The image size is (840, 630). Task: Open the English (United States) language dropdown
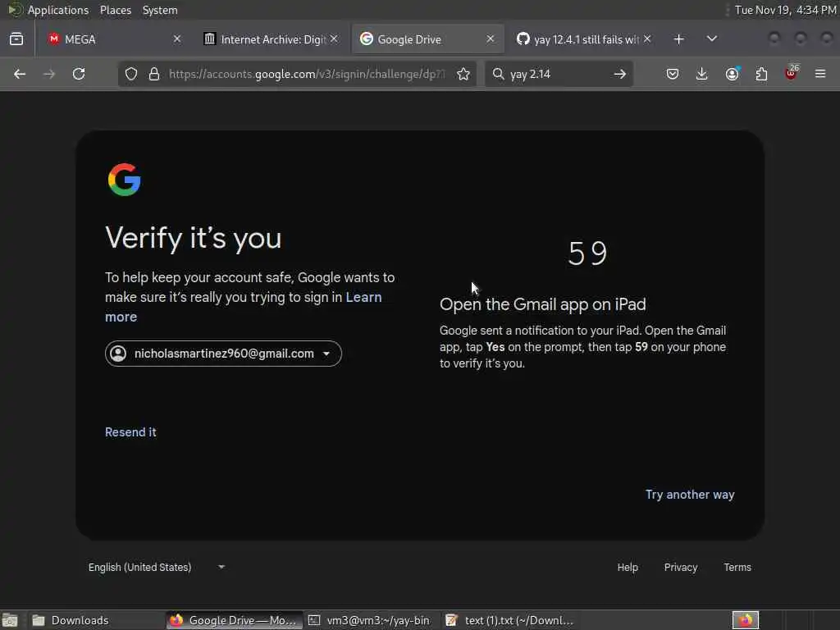[157, 567]
